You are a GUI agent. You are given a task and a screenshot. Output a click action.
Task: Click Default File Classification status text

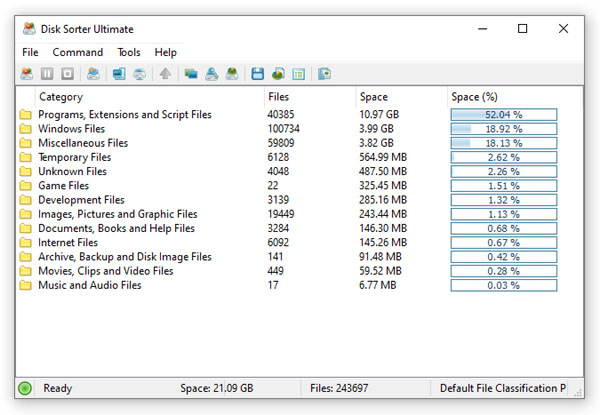point(503,388)
